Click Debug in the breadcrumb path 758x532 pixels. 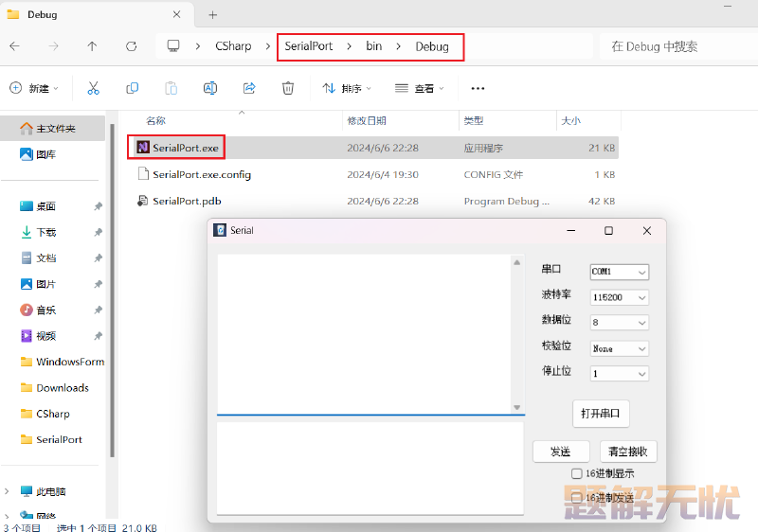[x=432, y=46]
